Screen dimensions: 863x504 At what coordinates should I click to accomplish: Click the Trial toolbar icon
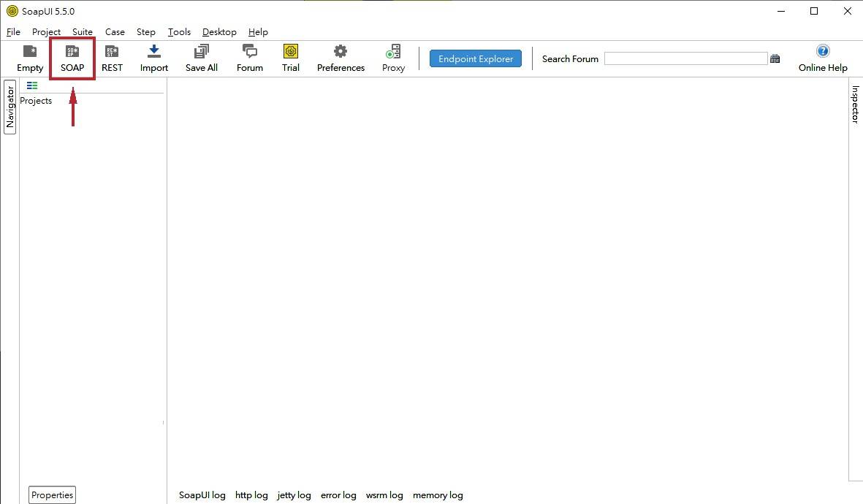coord(291,58)
